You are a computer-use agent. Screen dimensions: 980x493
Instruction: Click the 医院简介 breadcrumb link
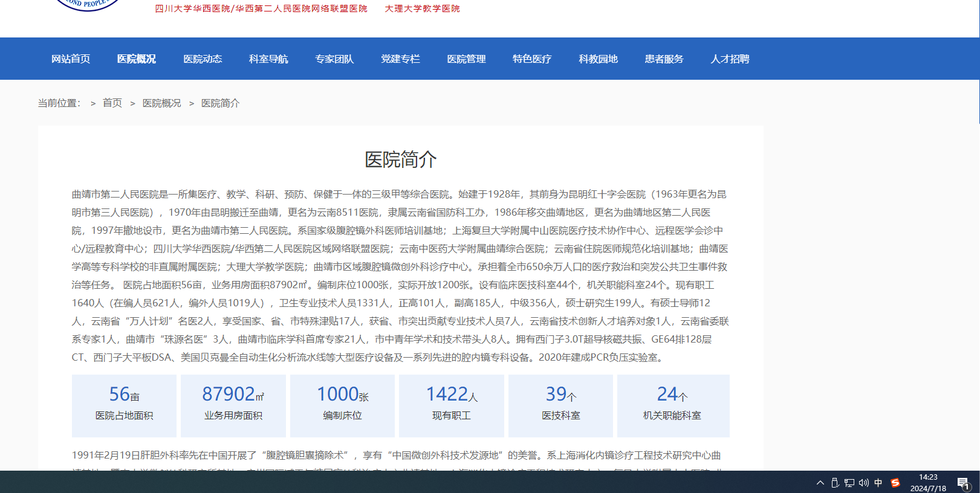(x=220, y=103)
